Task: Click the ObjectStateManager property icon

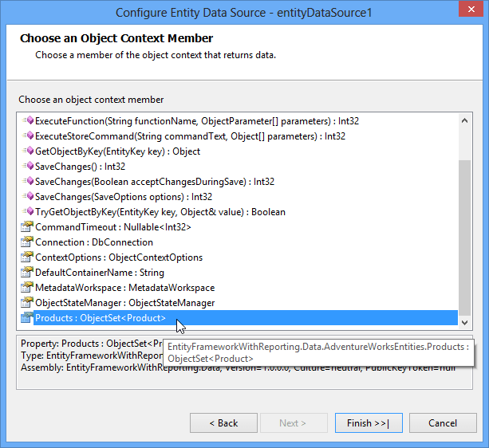Action: (27, 303)
